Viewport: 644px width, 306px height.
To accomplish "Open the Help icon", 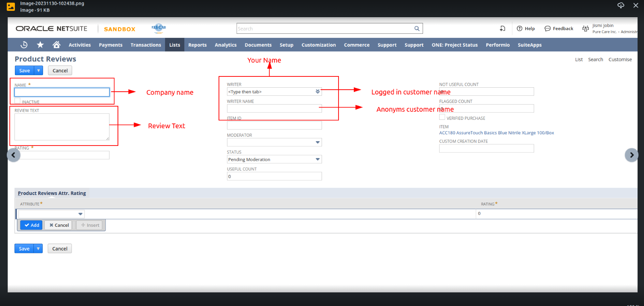I will coord(520,29).
